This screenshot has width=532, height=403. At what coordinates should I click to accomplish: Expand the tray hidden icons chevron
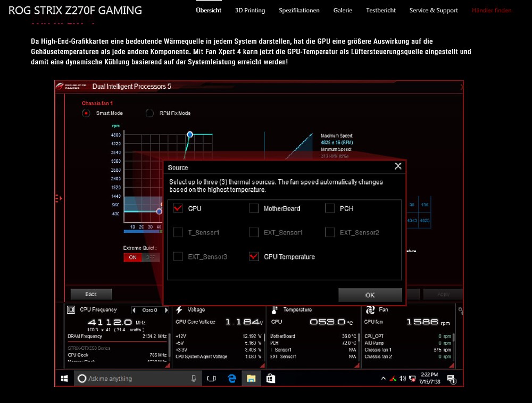pyautogui.click(x=384, y=378)
